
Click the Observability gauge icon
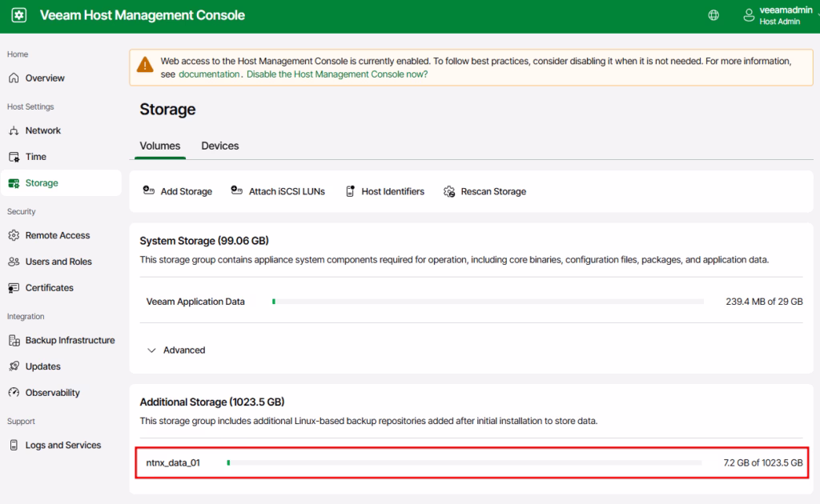coord(14,393)
